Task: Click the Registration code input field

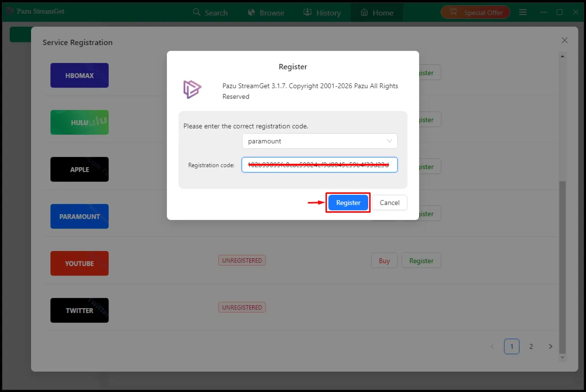Action: click(x=320, y=165)
